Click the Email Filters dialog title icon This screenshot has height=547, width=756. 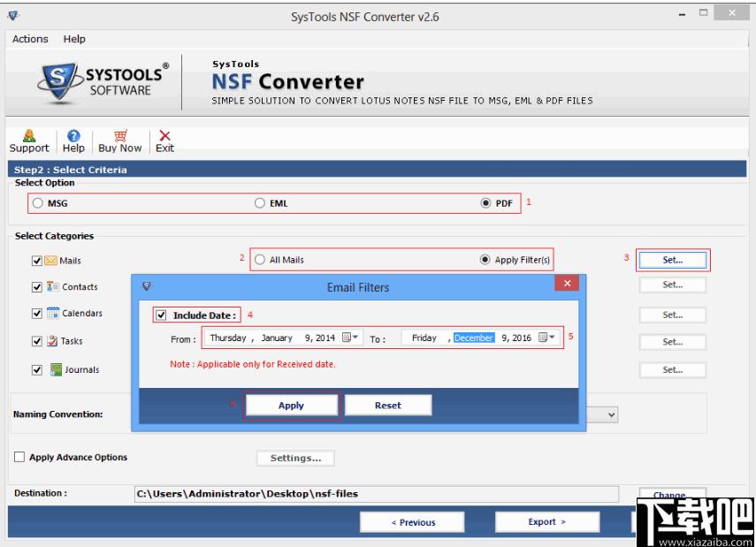[147, 286]
